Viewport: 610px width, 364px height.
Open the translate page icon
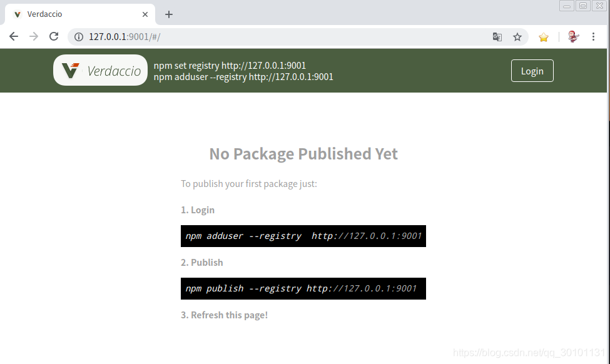(x=497, y=37)
